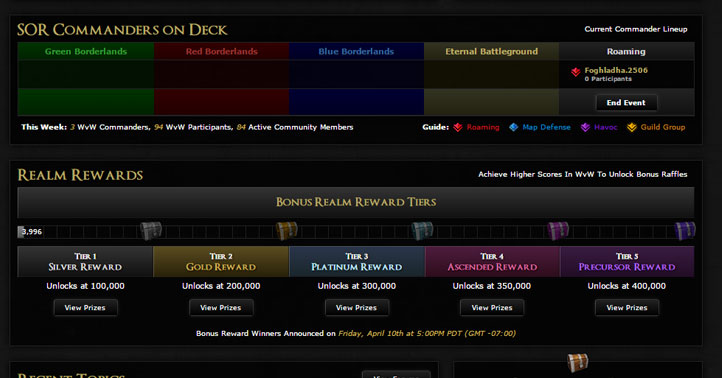The width and height of the screenshot is (722, 378).
Task: View prizes for Tier 1 Silver Reward
Action: (x=85, y=308)
